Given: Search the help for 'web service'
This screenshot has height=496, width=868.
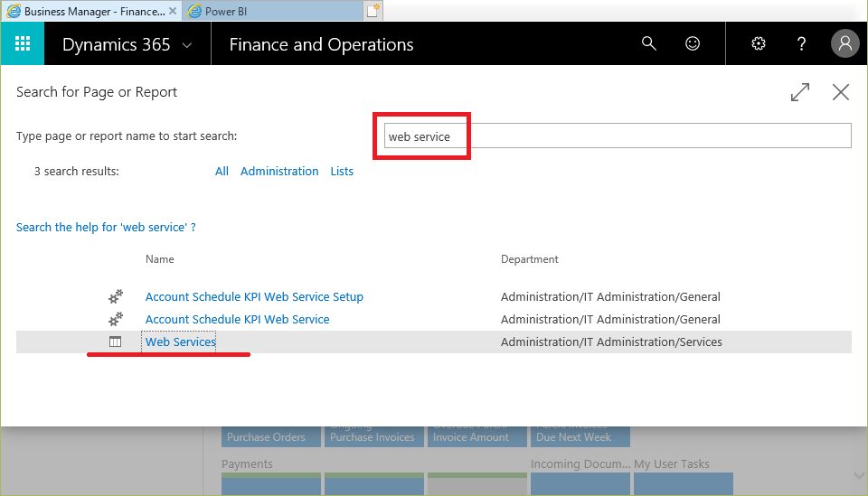Looking at the screenshot, I should (x=106, y=228).
